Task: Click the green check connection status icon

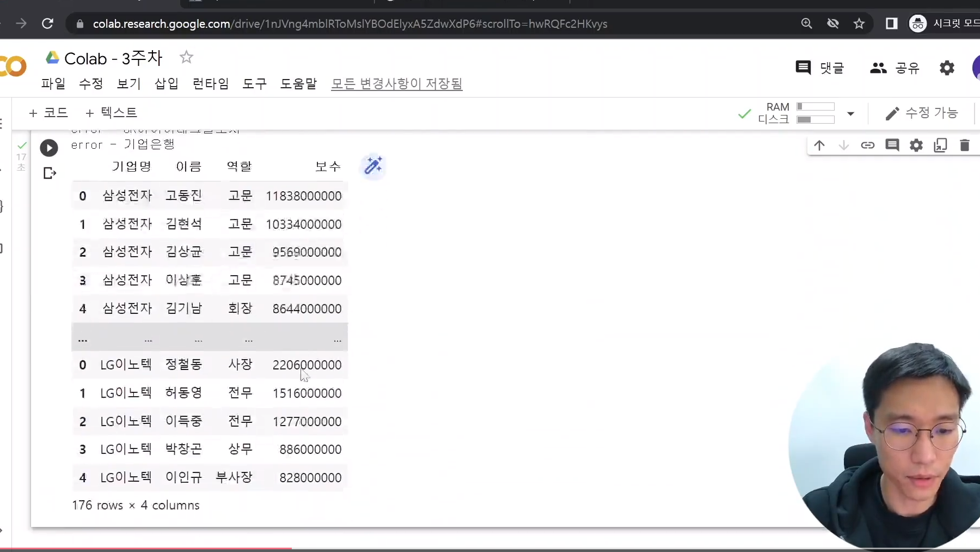Action: tap(744, 114)
